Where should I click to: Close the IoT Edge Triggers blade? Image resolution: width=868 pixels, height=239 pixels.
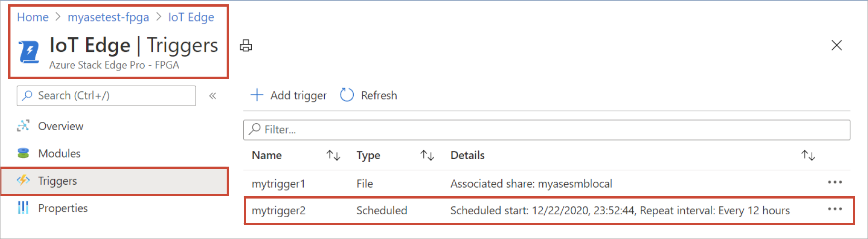837,45
